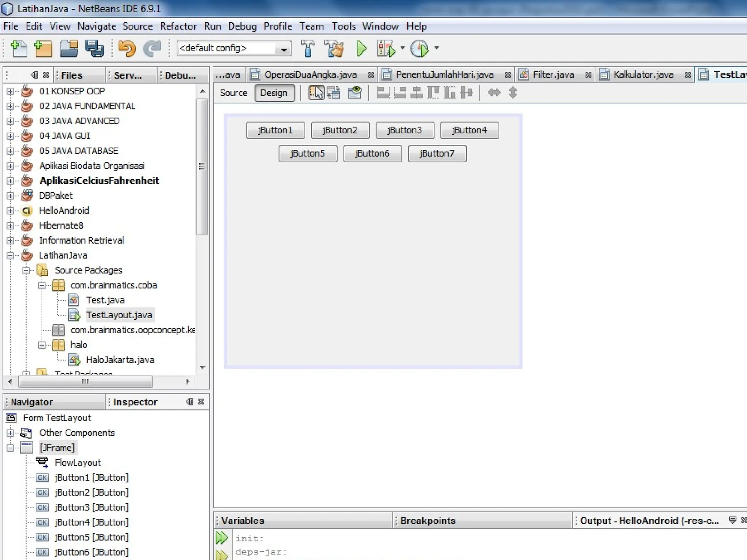Open the default config dropdown
The width and height of the screenshot is (747, 560).
click(283, 49)
